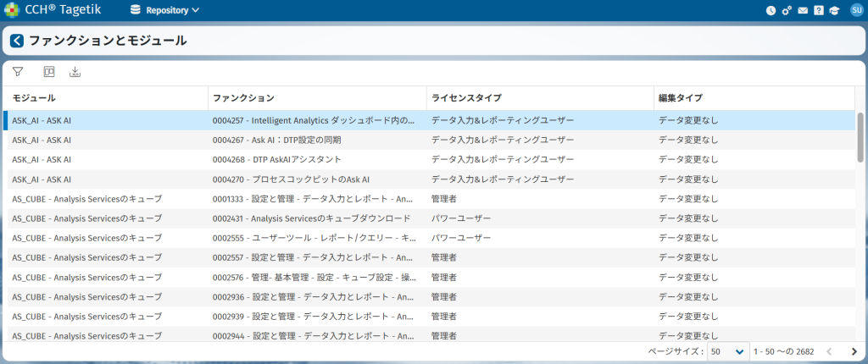Viewport: 868px width, 364px height.
Task: Open the clock history icon
Action: 771,10
